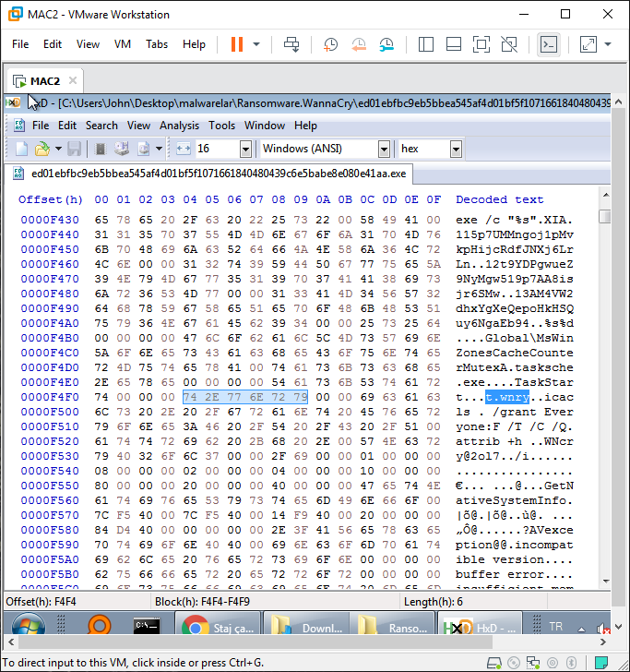The height and width of the screenshot is (672, 630).
Task: Click HxD open file folder icon
Action: click(x=42, y=149)
